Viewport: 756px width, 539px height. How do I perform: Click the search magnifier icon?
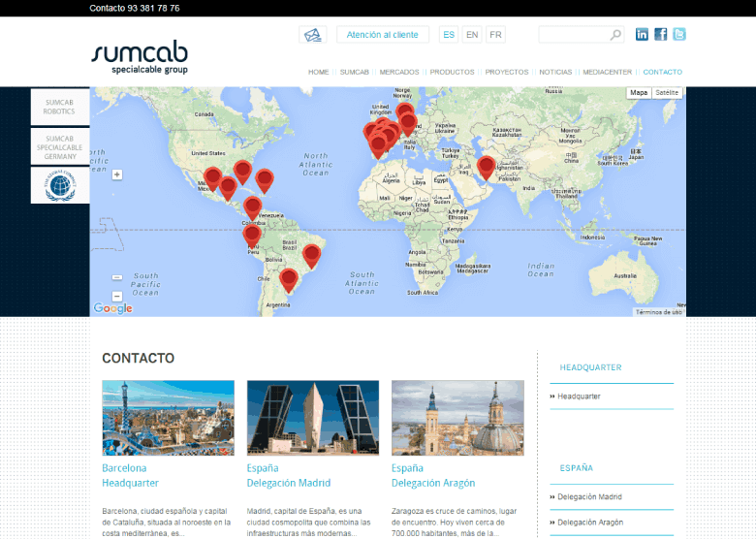[x=615, y=35]
